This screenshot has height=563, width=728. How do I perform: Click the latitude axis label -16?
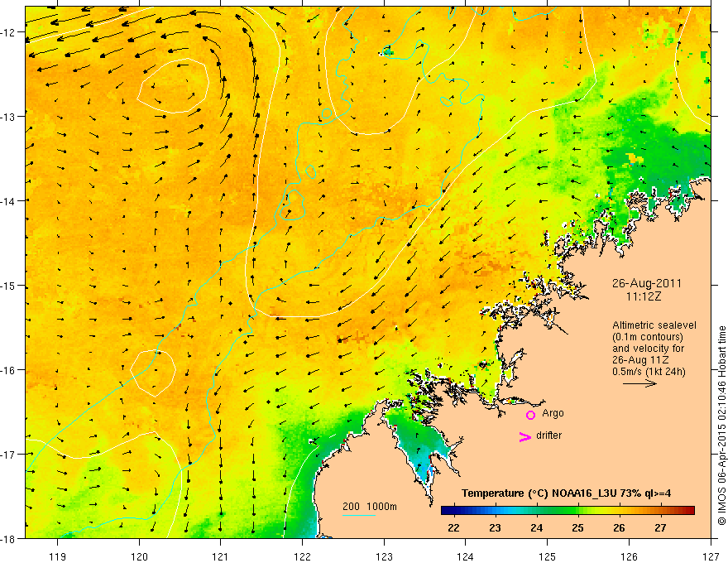[x=8, y=370]
